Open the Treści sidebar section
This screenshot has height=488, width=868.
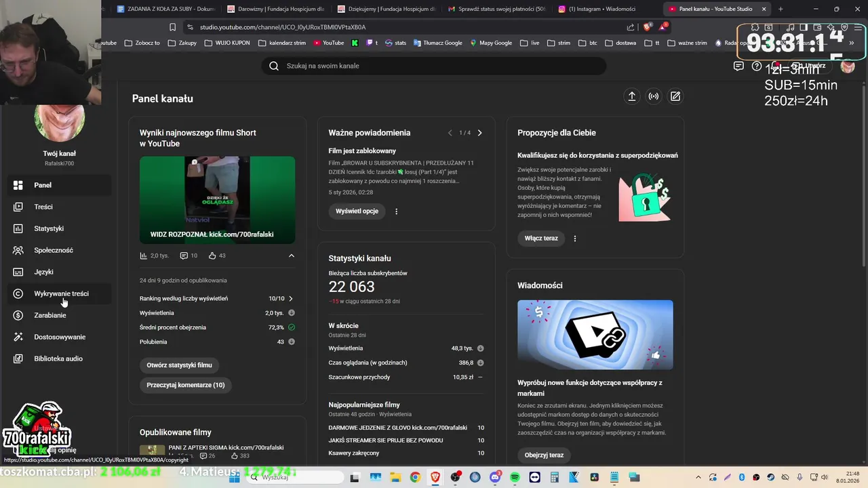[59, 207]
